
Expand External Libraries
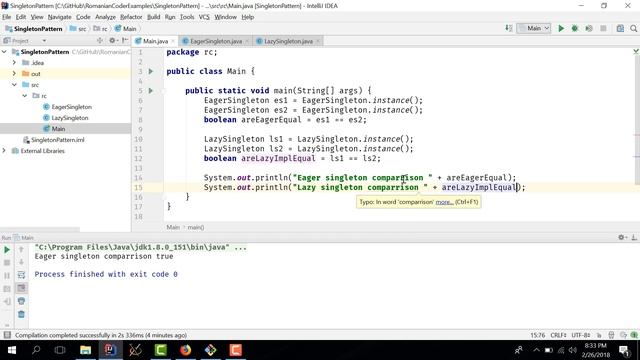pos(4,151)
